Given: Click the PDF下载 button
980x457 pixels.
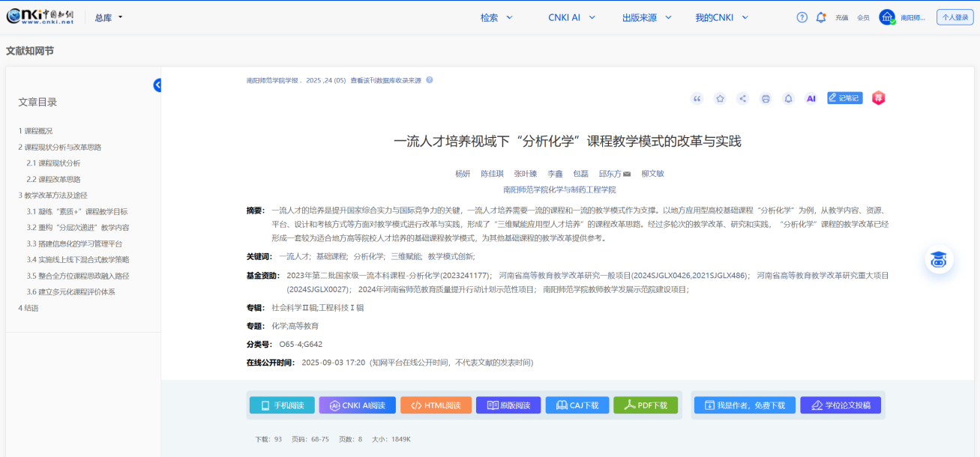Looking at the screenshot, I should click(x=645, y=405).
